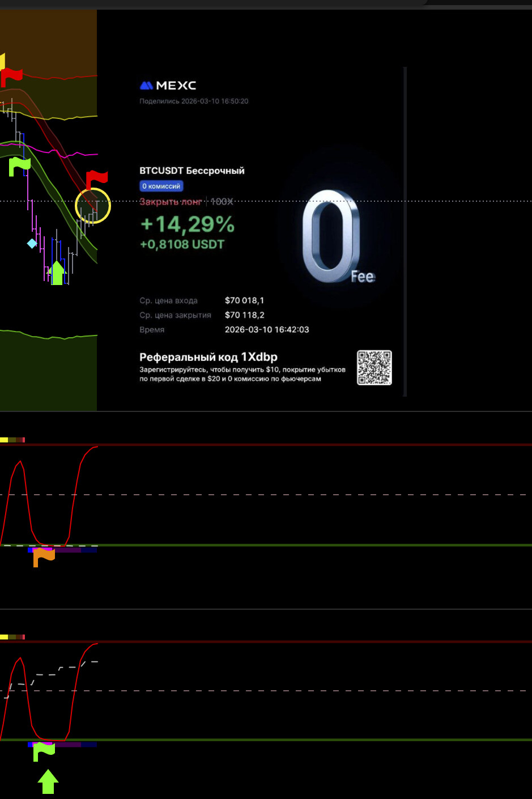
Task: Click the QR code on the share card
Action: coord(374,368)
